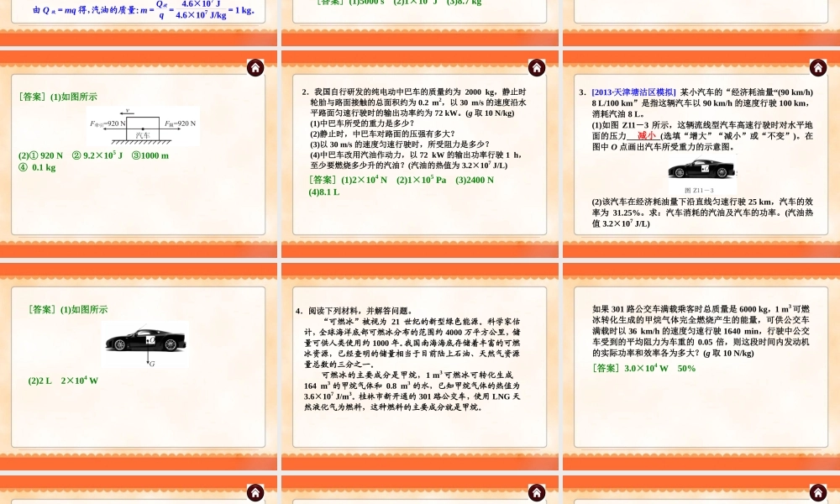Image resolution: width=840 pixels, height=504 pixels.
Task: Click the black car image on the Tianjin slide
Action: tap(703, 170)
